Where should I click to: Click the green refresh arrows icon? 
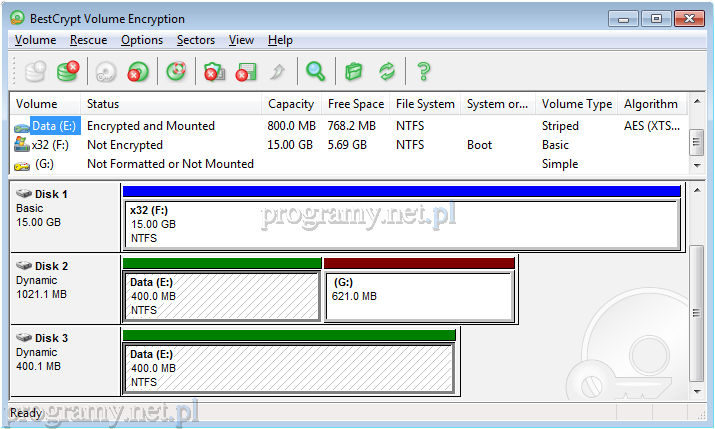click(x=387, y=71)
